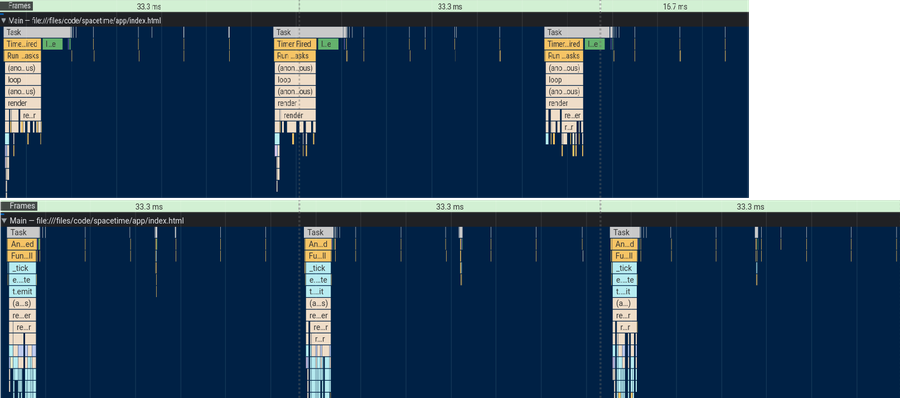Viewport: 900px width, 398px height.
Task: Select the first loop call in top timeline
Action: coord(23,80)
